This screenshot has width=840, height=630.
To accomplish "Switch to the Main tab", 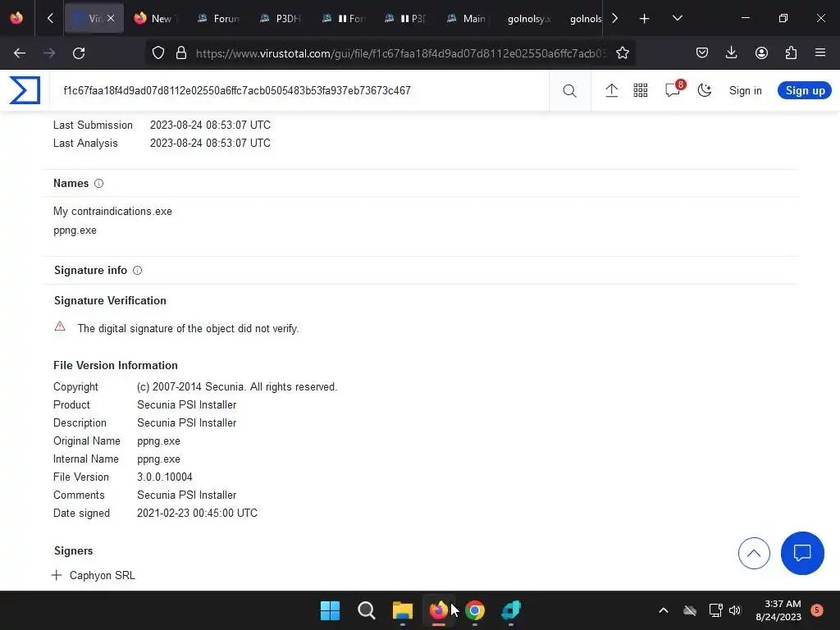I will pyautogui.click(x=468, y=19).
